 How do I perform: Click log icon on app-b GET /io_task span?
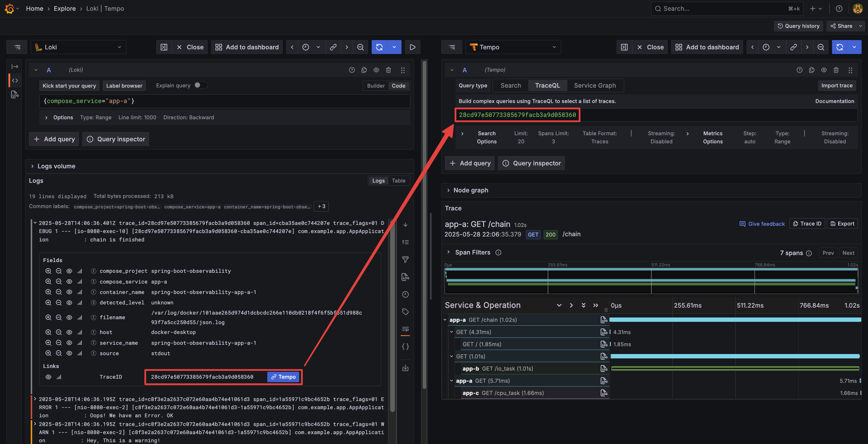(604, 369)
